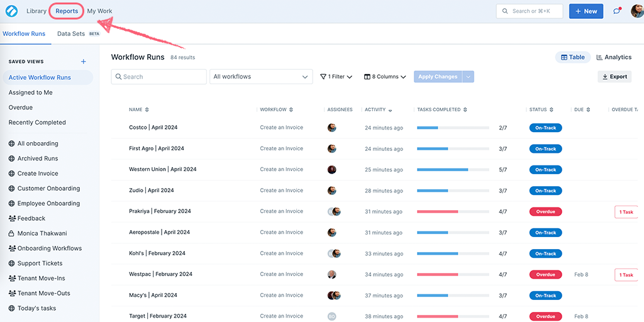Viewport: 644px width, 322px height.
Task: Open the My Work menu
Action: pos(99,11)
